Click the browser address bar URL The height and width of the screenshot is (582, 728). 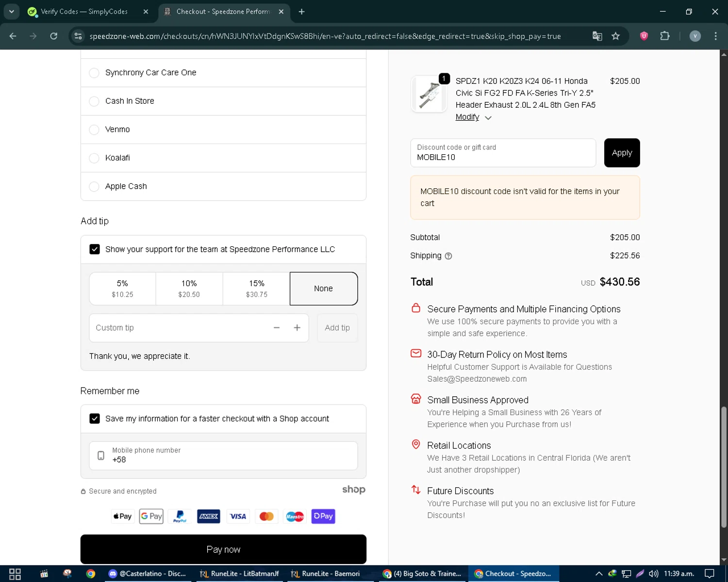click(x=325, y=36)
